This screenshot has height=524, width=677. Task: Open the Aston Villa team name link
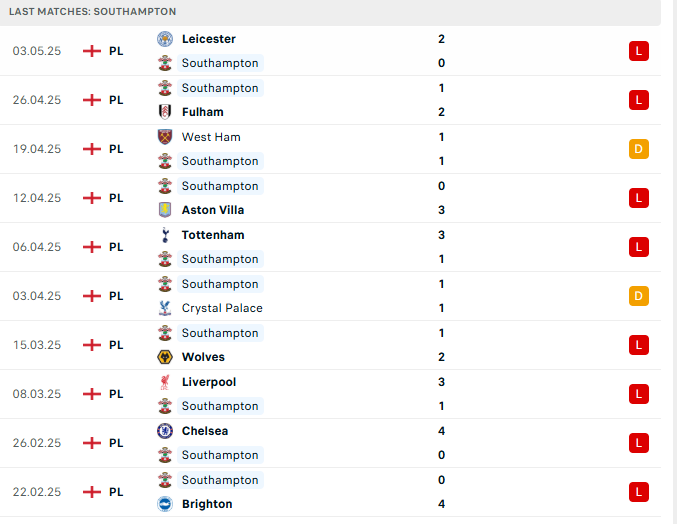point(213,210)
